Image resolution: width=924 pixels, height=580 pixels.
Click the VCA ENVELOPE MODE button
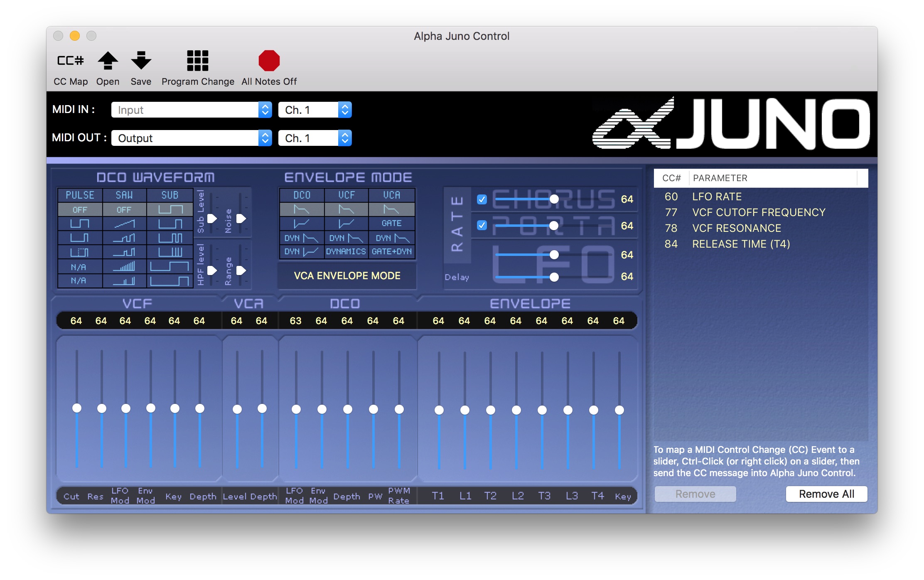coord(347,275)
